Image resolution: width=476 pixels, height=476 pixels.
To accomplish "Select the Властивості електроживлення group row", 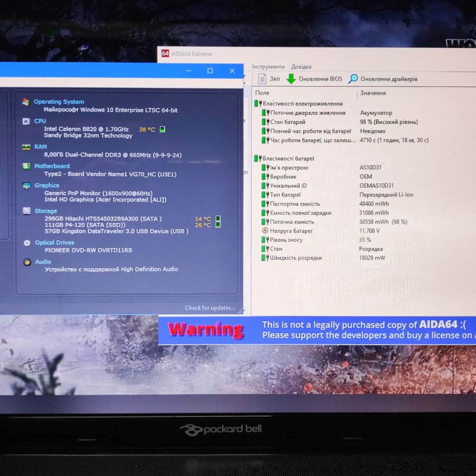I will pyautogui.click(x=299, y=104).
